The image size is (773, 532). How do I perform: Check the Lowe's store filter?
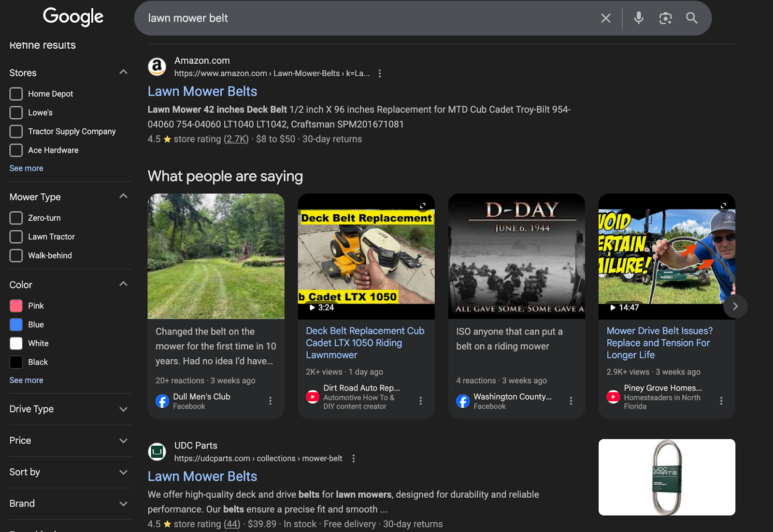pyautogui.click(x=16, y=112)
